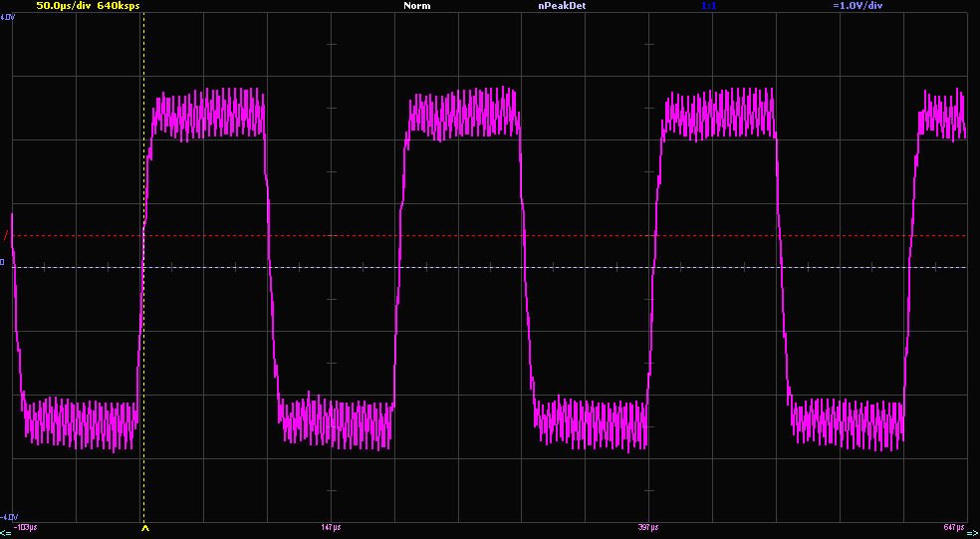
Task: Click the 4.0V top scale label
Action: [7, 17]
